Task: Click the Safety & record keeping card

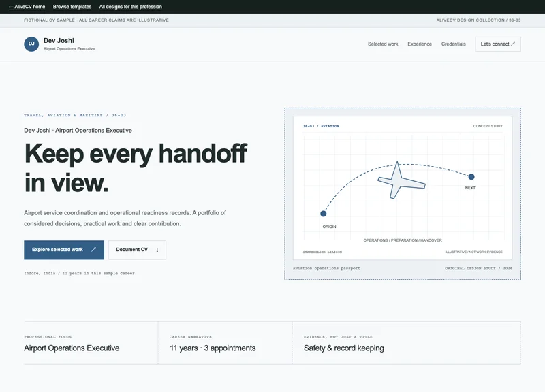Action: [x=407, y=343]
